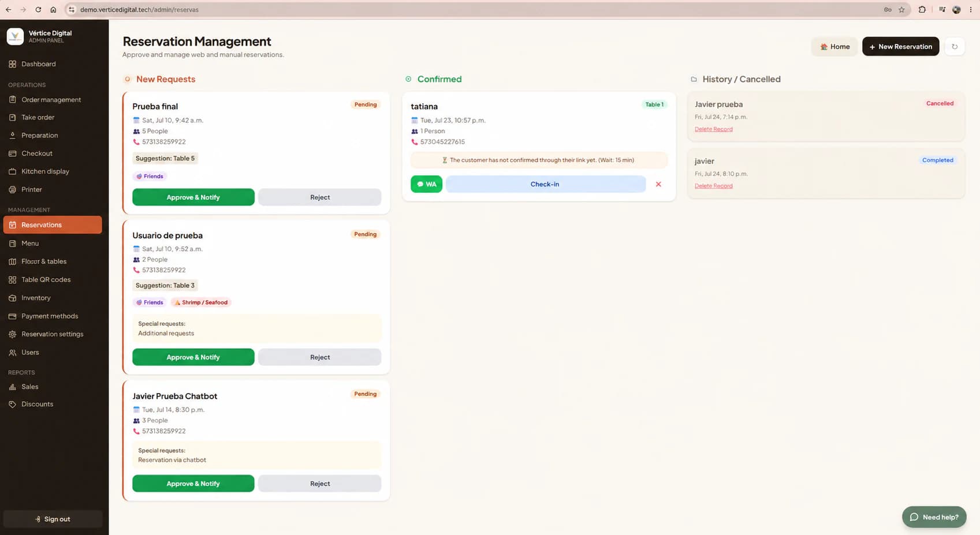Screen dimensions: 980x535
Task: Open Order management in sidebar
Action: (x=53, y=100)
